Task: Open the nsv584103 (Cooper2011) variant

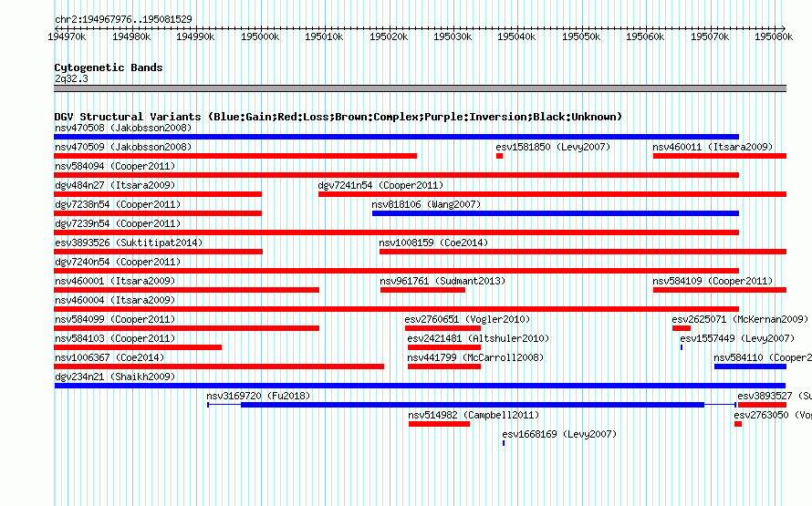Action: (x=115, y=338)
